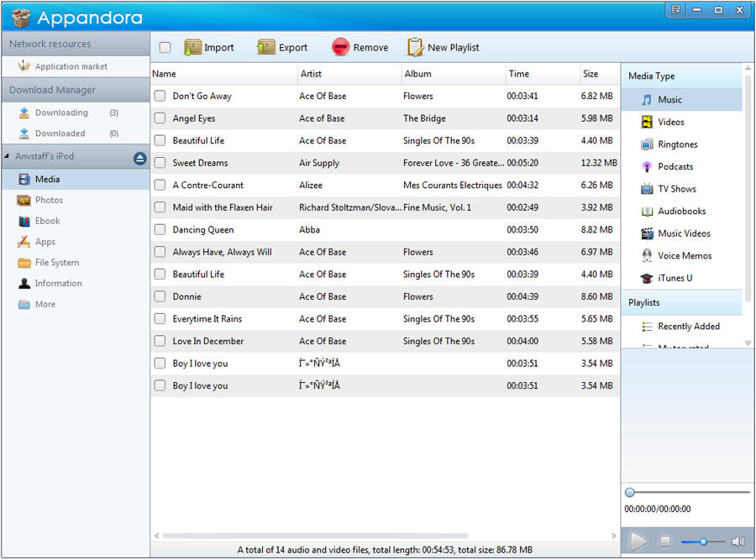Tick the select-all checkbox in the toolbar

[165, 47]
